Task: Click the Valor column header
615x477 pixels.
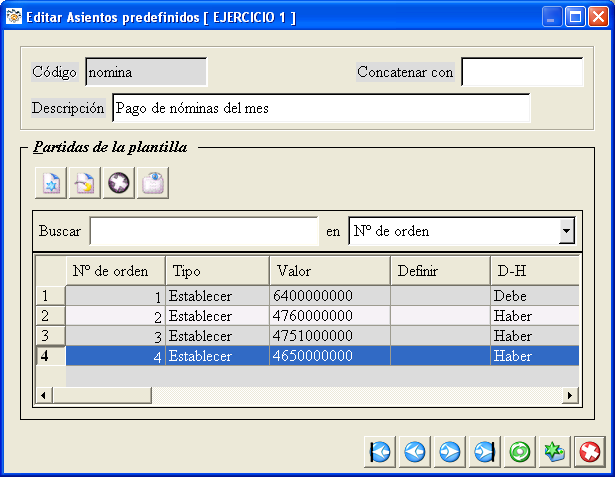Action: click(330, 271)
